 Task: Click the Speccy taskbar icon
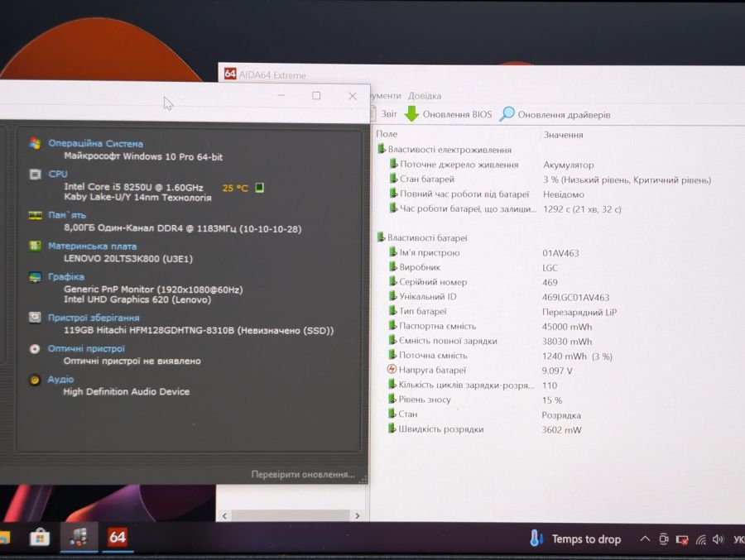[x=79, y=537]
